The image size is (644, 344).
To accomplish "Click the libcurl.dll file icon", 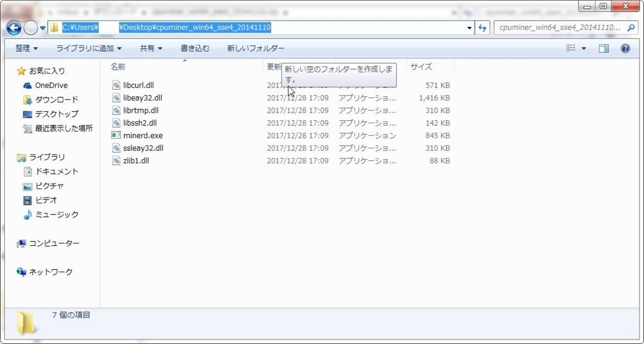I will pyautogui.click(x=116, y=86).
